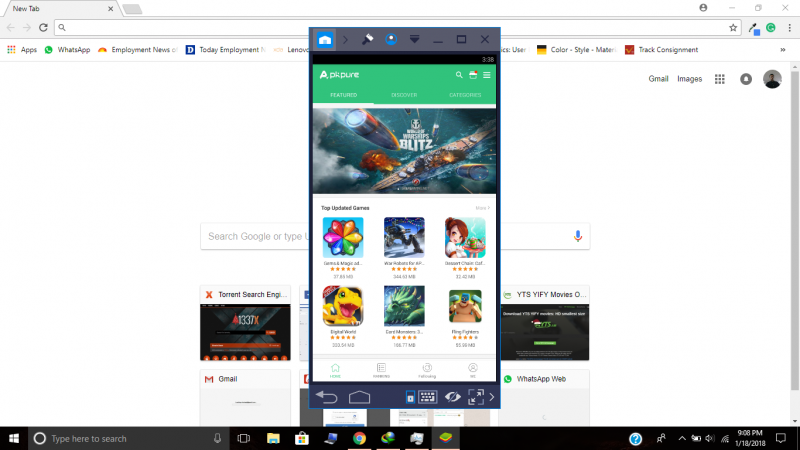Open Microsoft Store from the taskbar
The width and height of the screenshot is (800, 450).
[x=302, y=438]
